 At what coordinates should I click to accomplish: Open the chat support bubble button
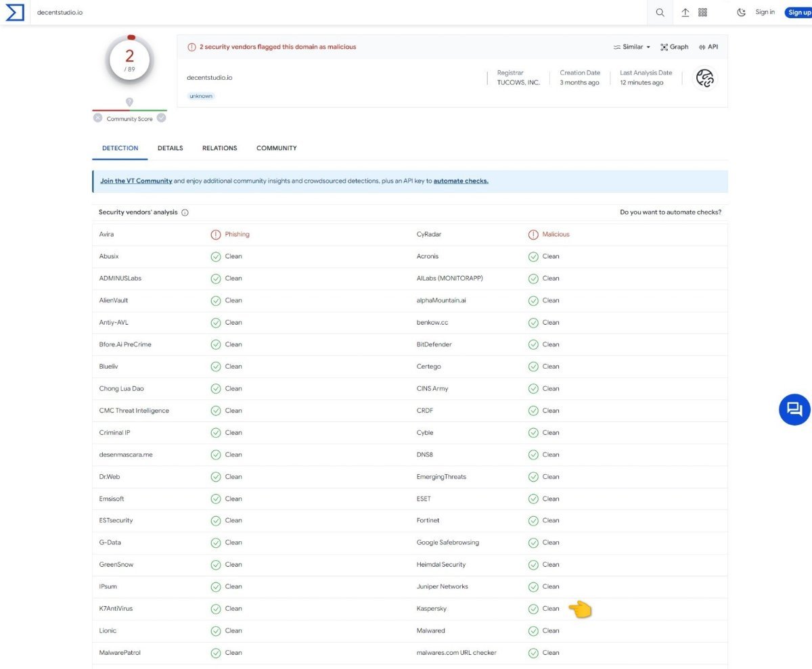point(794,409)
